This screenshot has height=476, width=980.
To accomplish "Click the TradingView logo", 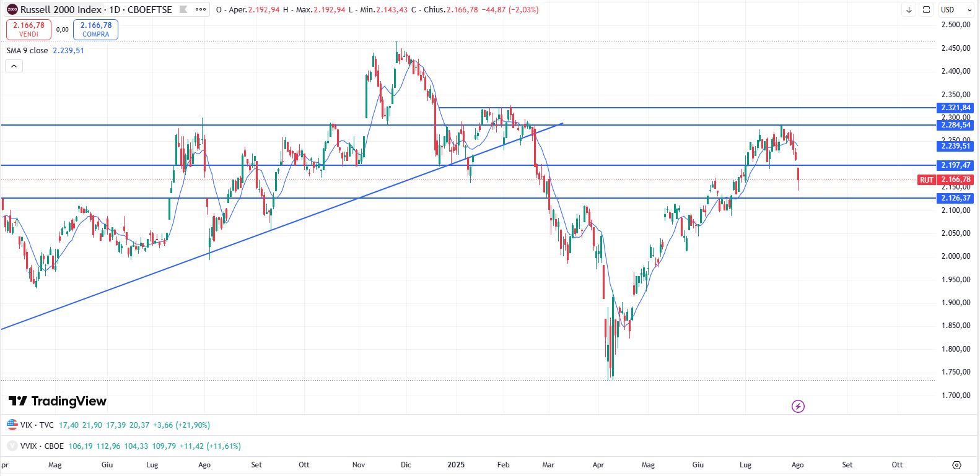I will [x=58, y=401].
